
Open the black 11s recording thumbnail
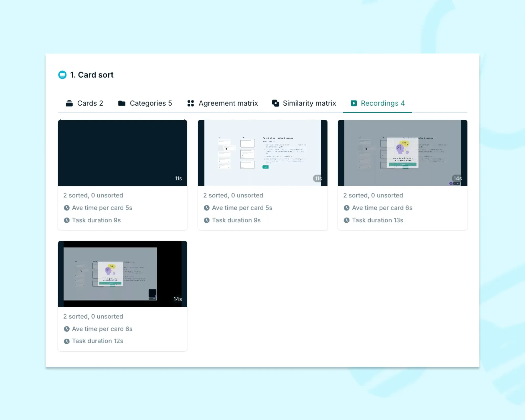pos(122,153)
